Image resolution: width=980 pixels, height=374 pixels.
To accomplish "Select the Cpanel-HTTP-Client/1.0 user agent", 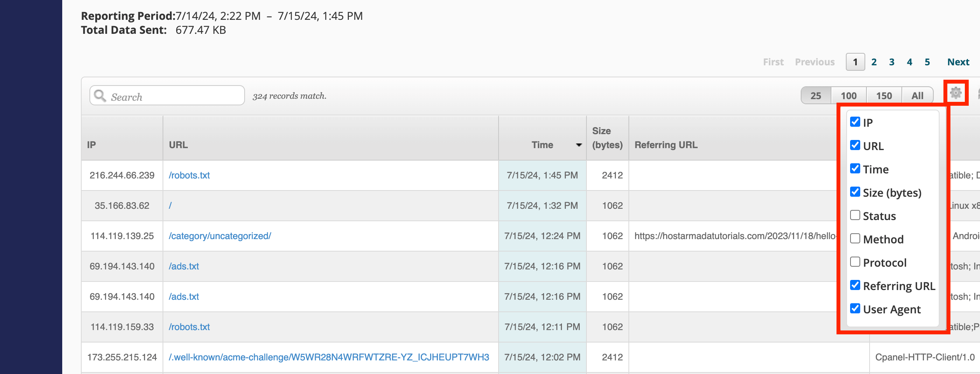I will [925, 357].
